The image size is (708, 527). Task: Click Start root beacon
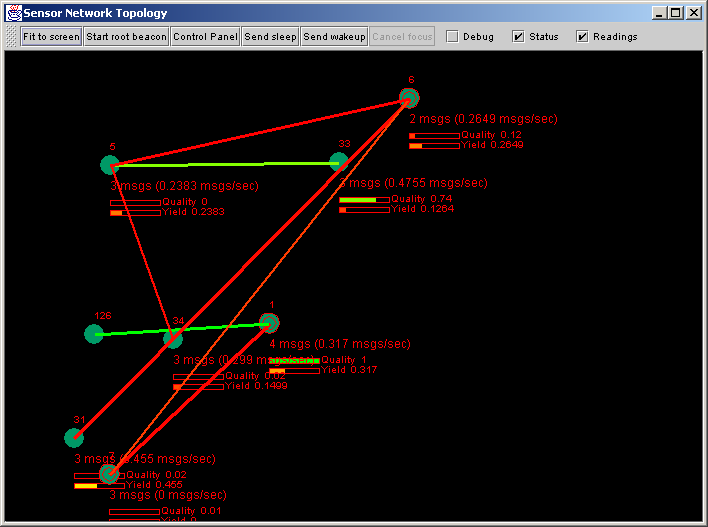[x=126, y=37]
